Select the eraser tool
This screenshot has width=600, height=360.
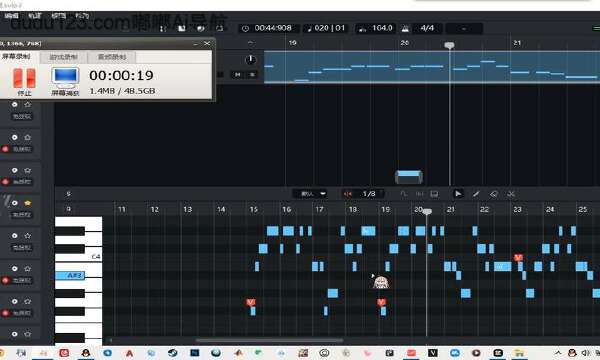(494, 194)
